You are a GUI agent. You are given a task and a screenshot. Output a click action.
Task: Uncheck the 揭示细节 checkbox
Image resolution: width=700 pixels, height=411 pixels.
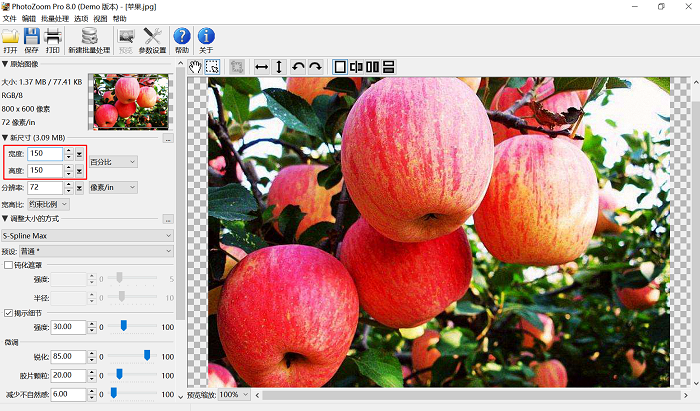click(9, 313)
